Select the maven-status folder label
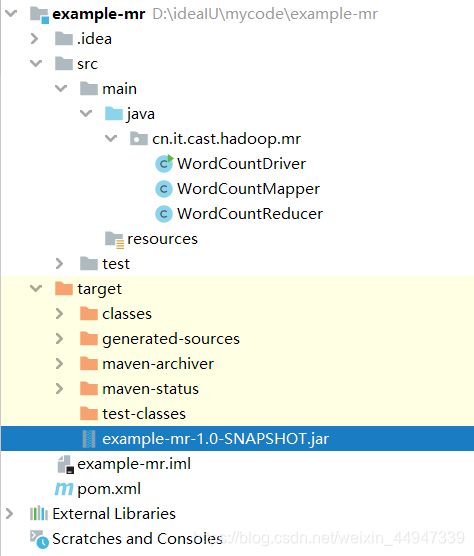This screenshot has width=474, height=556. [150, 389]
